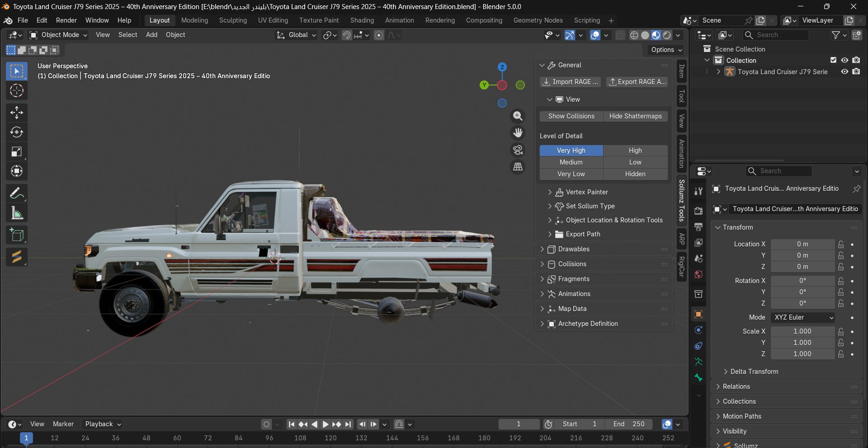Screen dimensions: 868x448
Task: Open the Render menu
Action: 66,20
